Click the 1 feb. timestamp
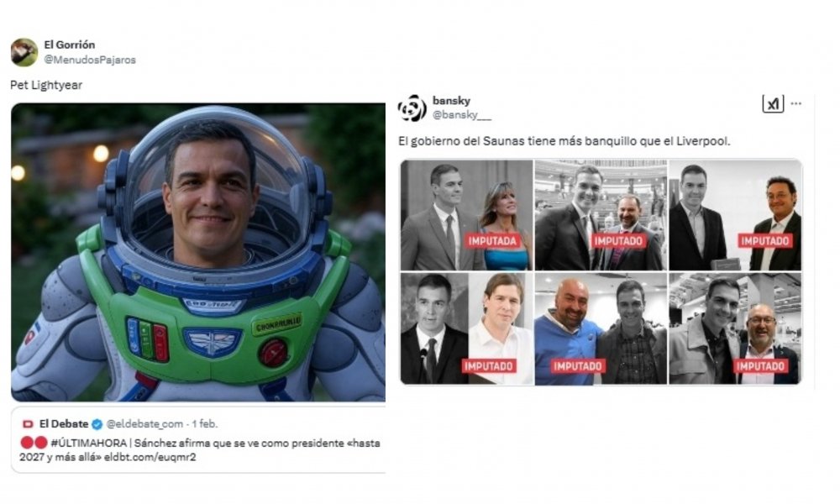 click(205, 424)
